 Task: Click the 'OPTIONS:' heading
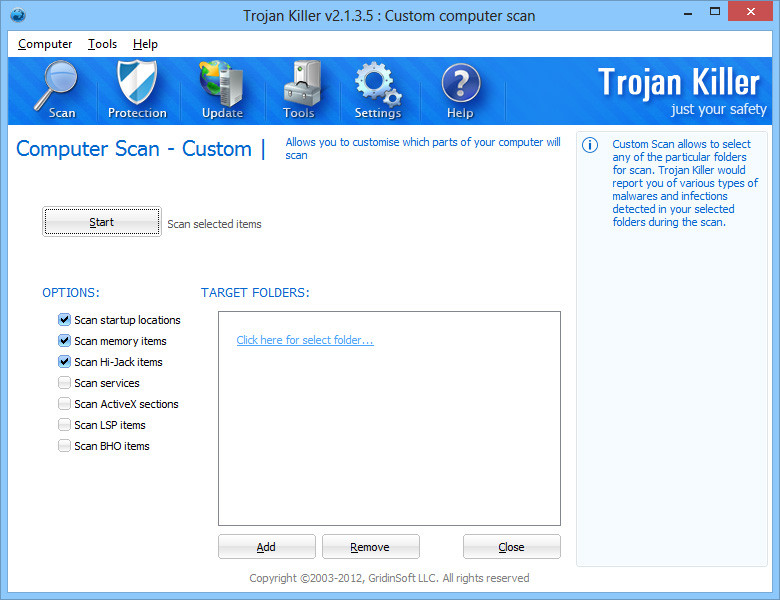click(71, 293)
